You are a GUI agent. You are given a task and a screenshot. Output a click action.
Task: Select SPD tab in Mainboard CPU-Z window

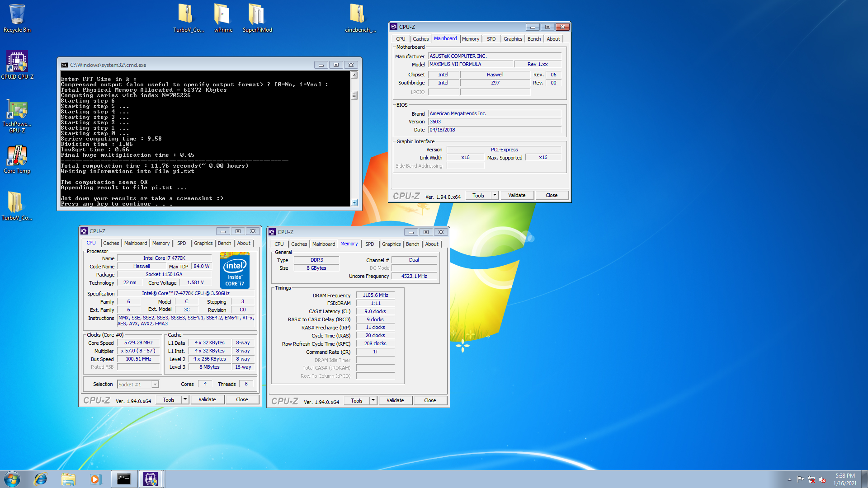(x=491, y=39)
